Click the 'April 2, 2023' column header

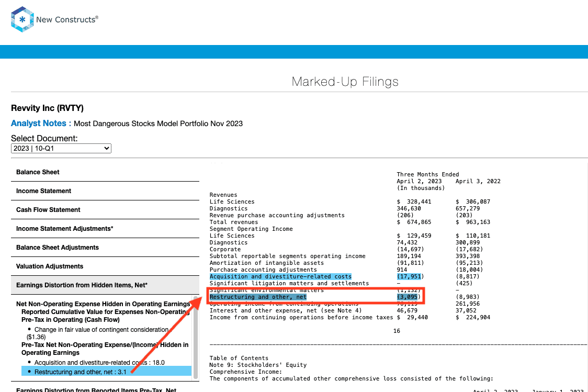(x=419, y=181)
